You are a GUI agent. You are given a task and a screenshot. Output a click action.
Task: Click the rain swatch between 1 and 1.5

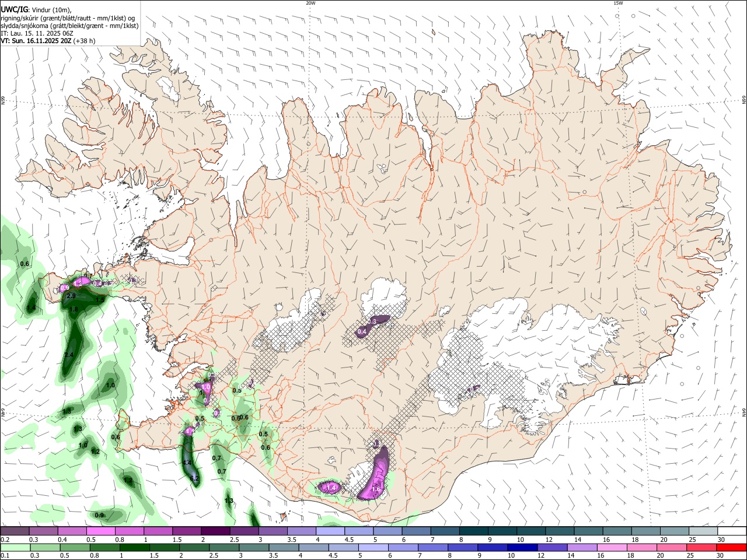134,547
